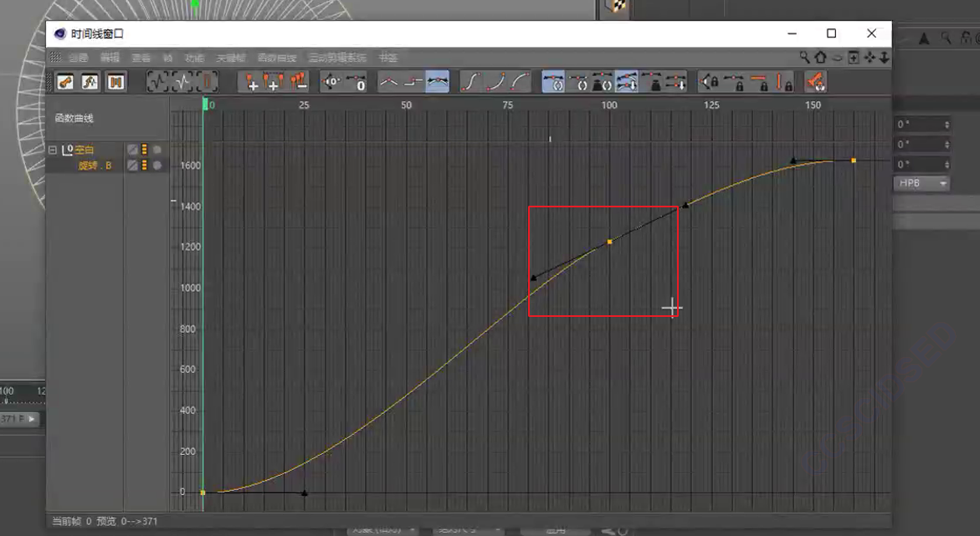Select the keyframe at curve start
Viewport: 980px width, 536px height.
pos(203,493)
